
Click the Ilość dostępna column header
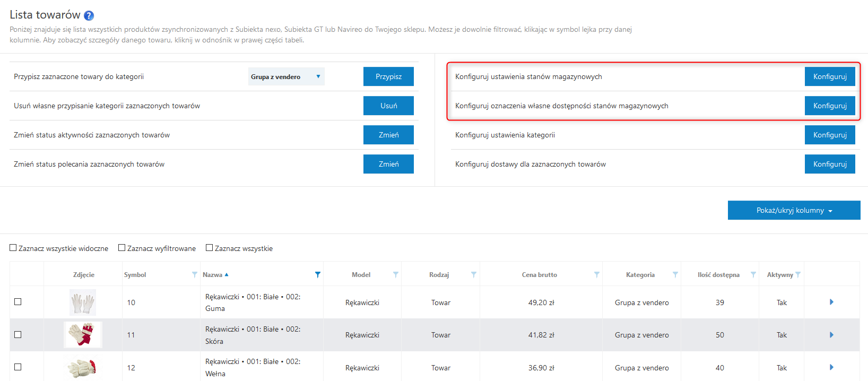(718, 275)
